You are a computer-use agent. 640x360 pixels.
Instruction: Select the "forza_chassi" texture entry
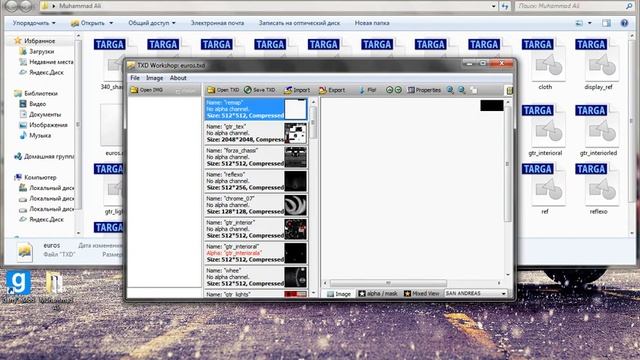[x=256, y=157]
